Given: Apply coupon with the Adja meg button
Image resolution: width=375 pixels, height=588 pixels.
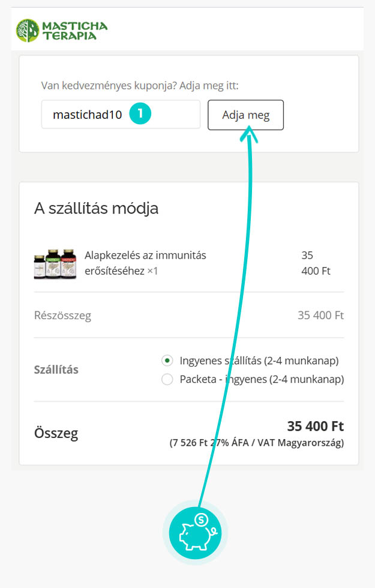Looking at the screenshot, I should [x=245, y=115].
